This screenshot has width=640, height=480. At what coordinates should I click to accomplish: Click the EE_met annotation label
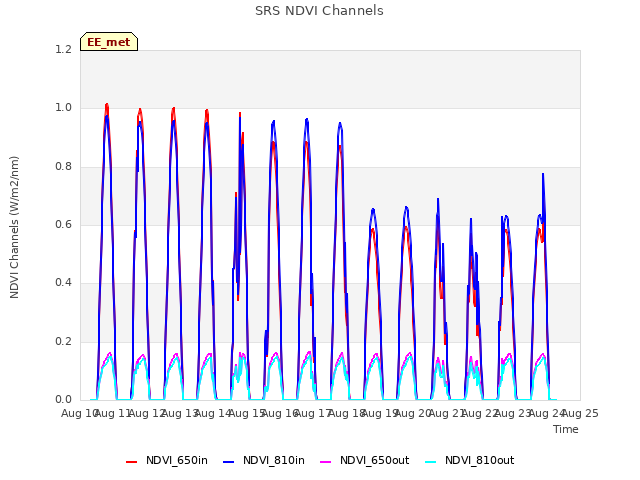coord(109,42)
